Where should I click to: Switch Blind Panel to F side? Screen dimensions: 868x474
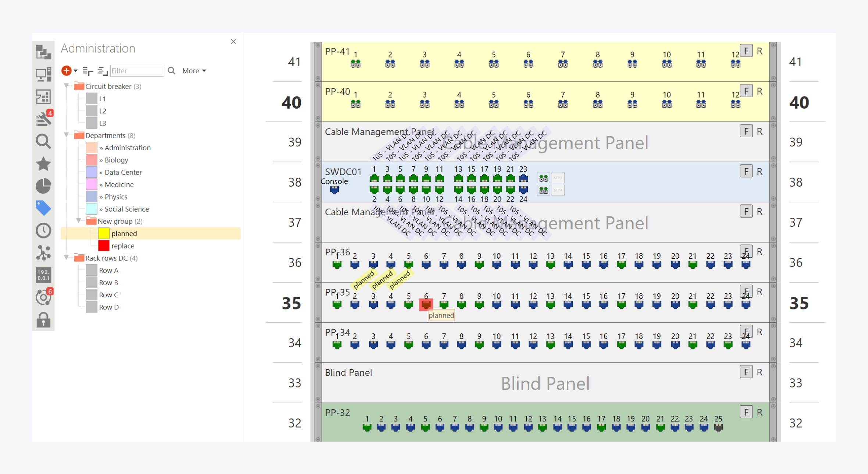click(x=746, y=372)
